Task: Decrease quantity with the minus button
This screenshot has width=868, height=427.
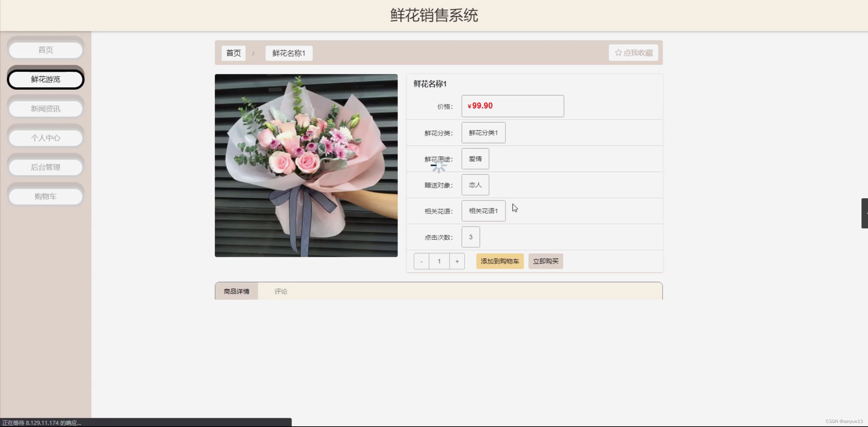Action: pyautogui.click(x=421, y=261)
